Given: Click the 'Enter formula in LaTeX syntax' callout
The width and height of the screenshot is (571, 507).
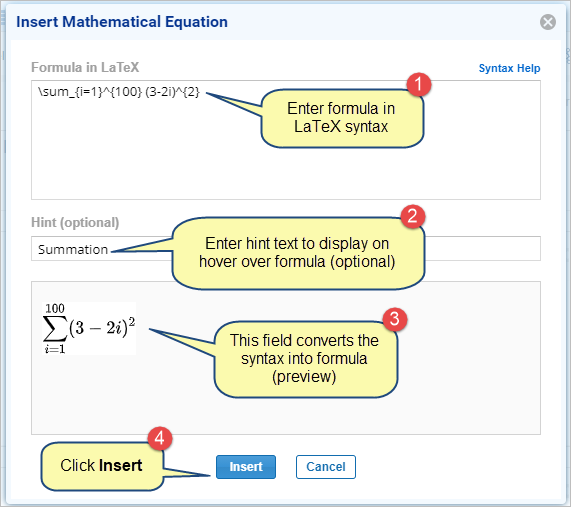Looking at the screenshot, I should [x=342, y=118].
